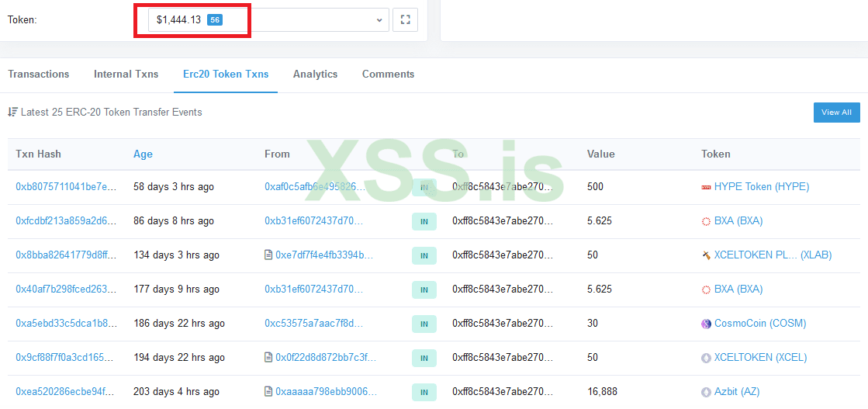Click the age text '58 days 3 hrs ago'
The height and width of the screenshot is (409, 868).
[x=174, y=187]
